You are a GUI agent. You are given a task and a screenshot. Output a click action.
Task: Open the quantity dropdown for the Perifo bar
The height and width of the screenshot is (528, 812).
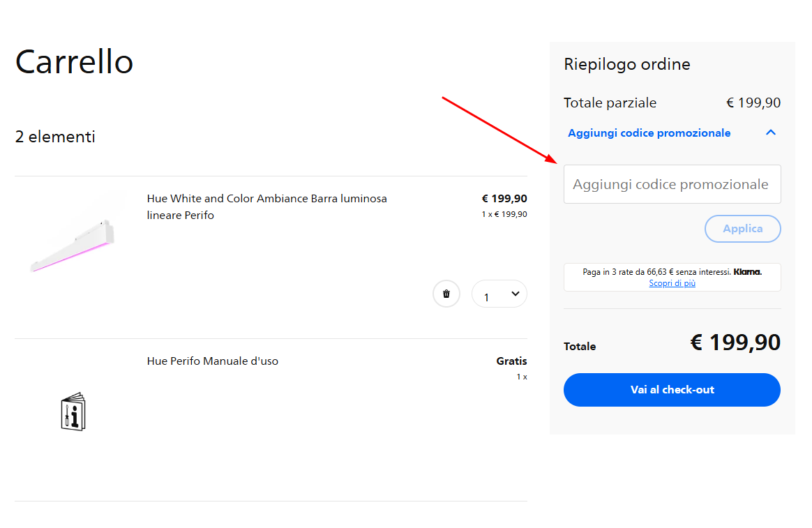click(x=499, y=294)
